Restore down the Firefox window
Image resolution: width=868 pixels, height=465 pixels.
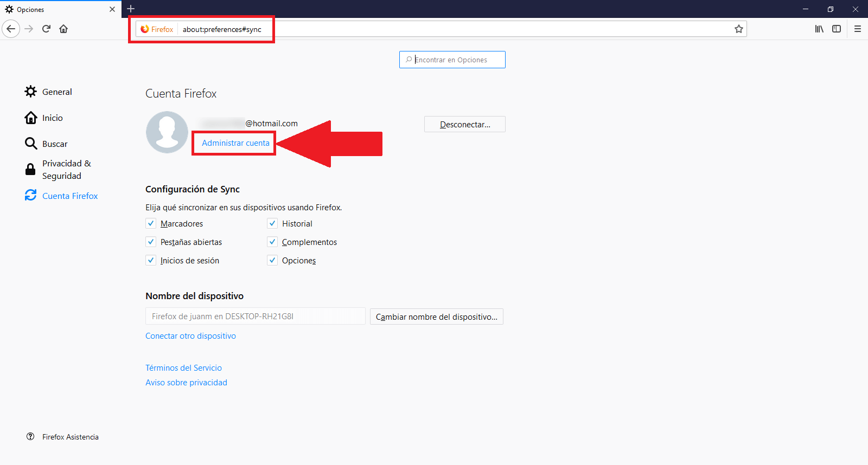[831, 9]
